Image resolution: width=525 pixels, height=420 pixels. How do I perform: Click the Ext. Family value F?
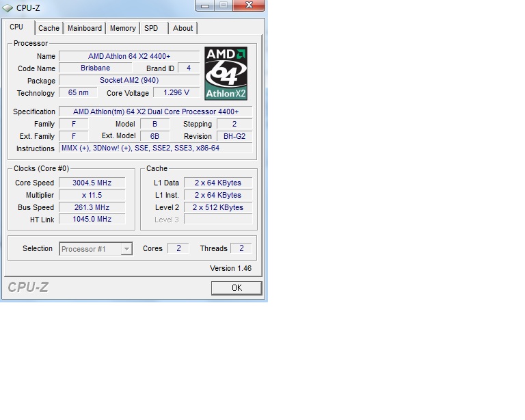(74, 136)
